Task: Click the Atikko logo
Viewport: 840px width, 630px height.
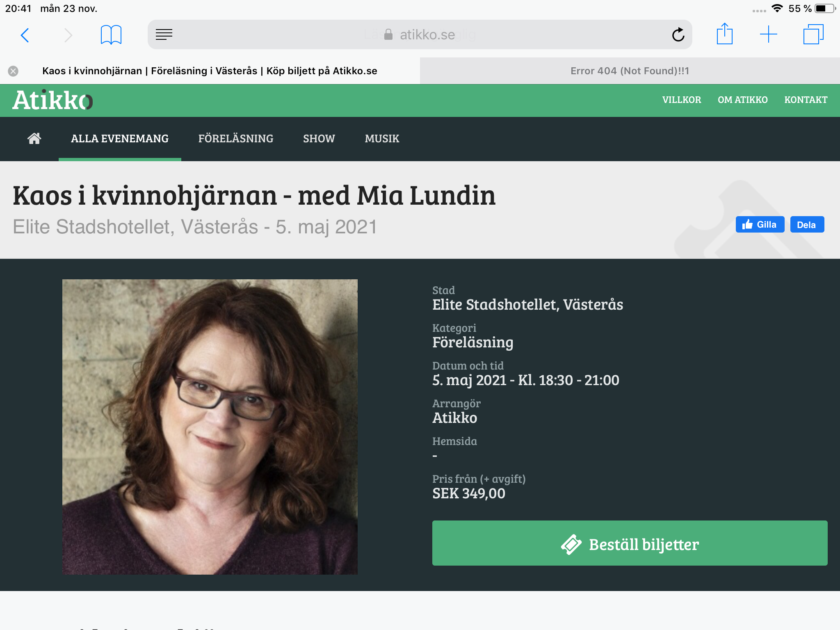Action: 52,100
